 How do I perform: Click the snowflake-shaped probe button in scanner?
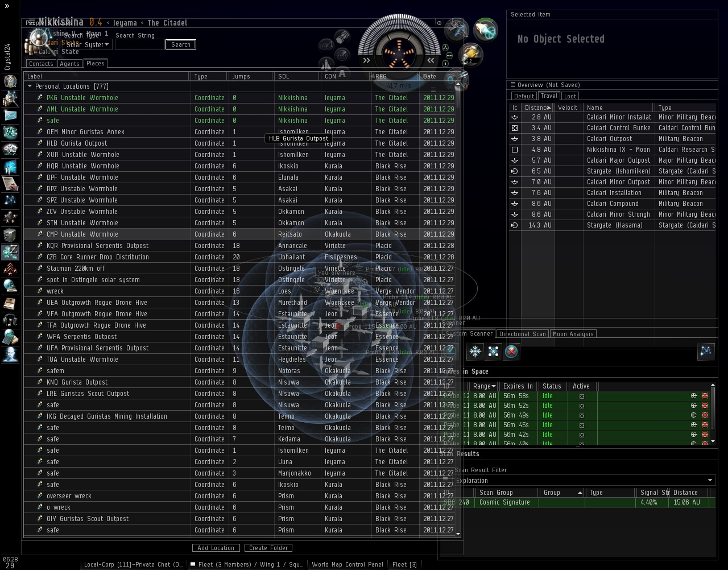tap(475, 352)
